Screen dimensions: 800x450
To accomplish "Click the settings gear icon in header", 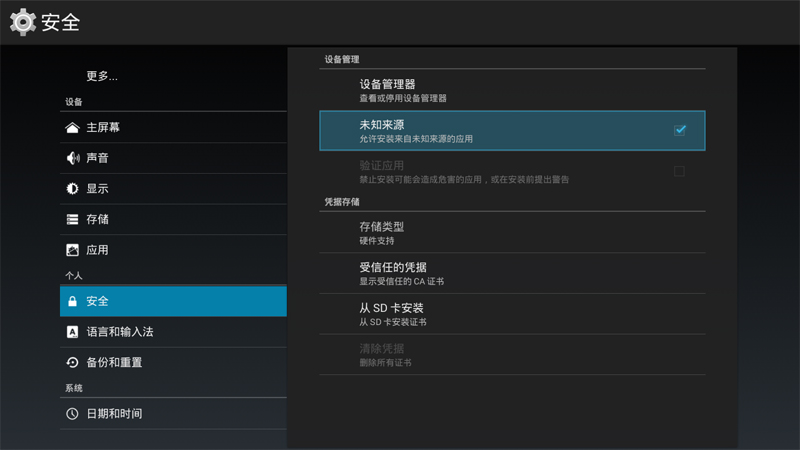I will point(23,22).
